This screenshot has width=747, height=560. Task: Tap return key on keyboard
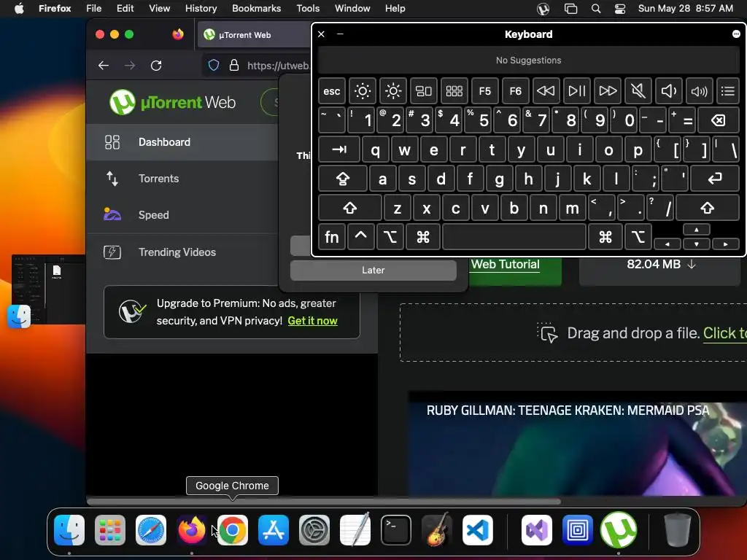[715, 179]
